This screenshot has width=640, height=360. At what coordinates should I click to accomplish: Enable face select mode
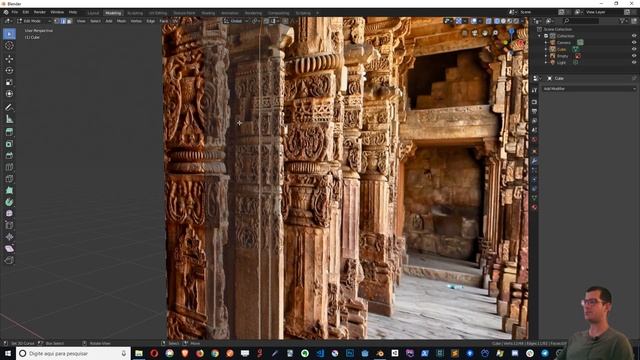[69, 21]
